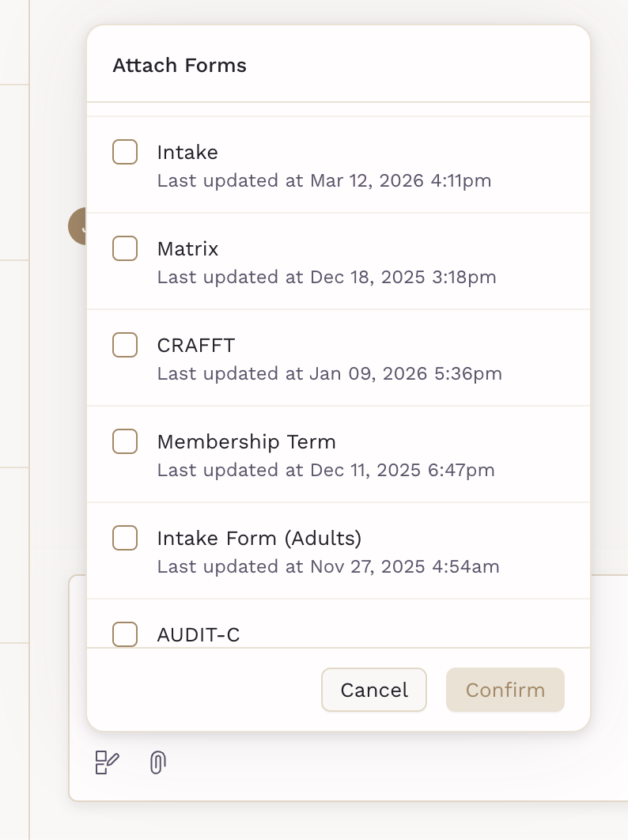The height and width of the screenshot is (840, 628).
Task: Click the AUDIT-C form label
Action: click(x=199, y=634)
